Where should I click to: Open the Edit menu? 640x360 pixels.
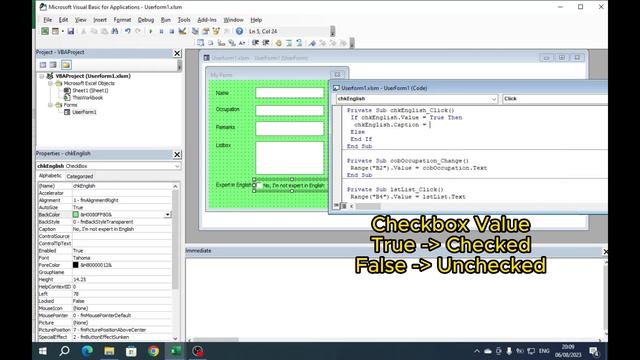pyautogui.click(x=63, y=20)
